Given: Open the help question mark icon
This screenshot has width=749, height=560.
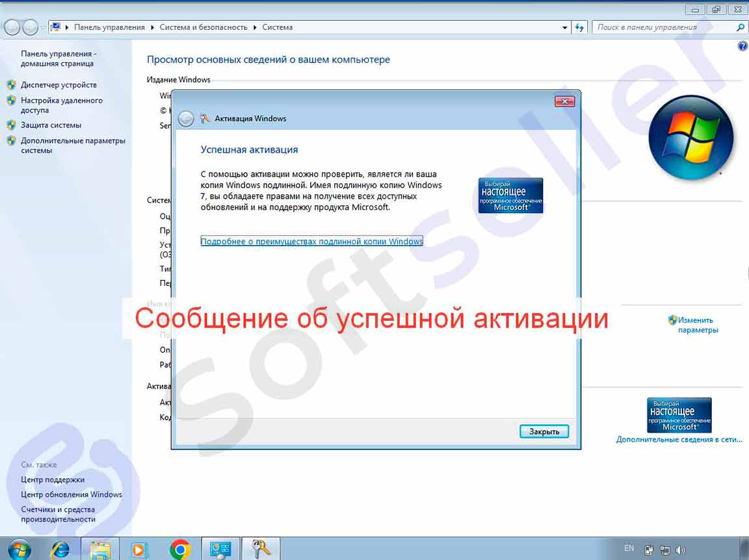Looking at the screenshot, I should pyautogui.click(x=743, y=47).
